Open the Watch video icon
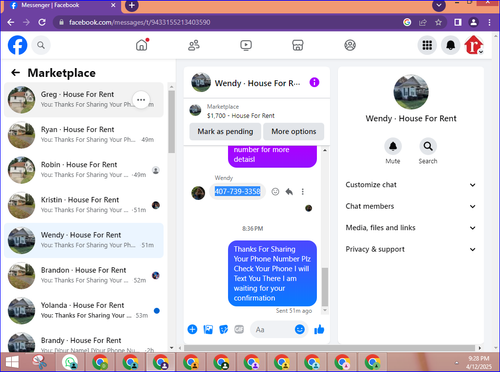The width and height of the screenshot is (500, 372). click(x=246, y=45)
